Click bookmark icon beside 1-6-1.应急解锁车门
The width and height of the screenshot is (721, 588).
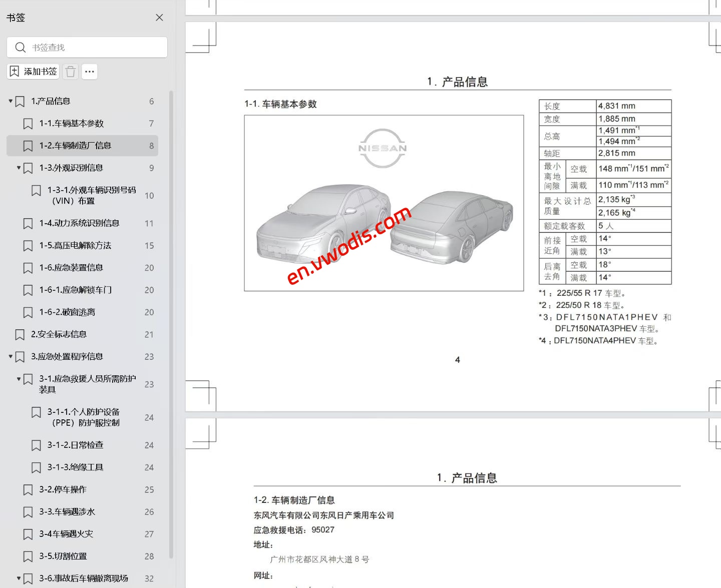click(28, 290)
